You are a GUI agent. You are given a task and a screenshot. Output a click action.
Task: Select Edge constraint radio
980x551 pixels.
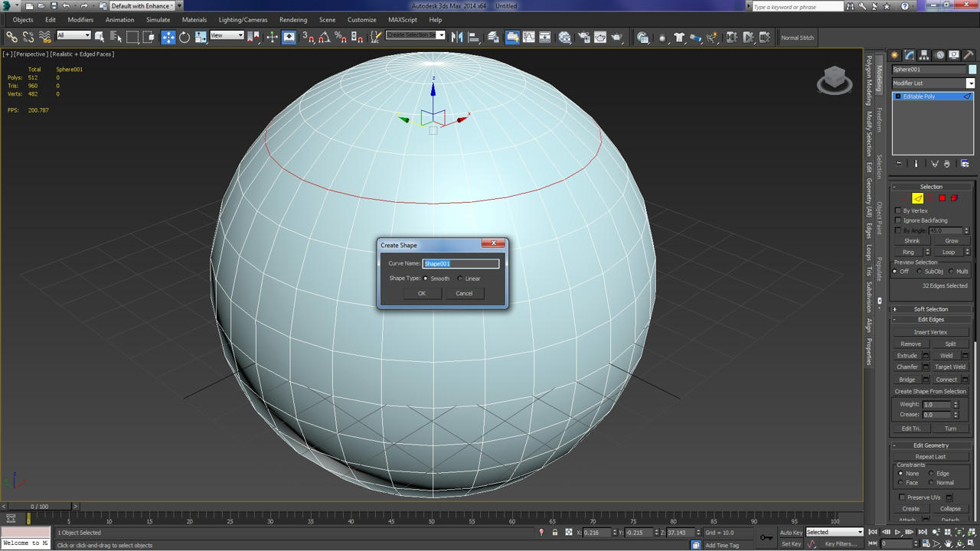click(x=931, y=474)
